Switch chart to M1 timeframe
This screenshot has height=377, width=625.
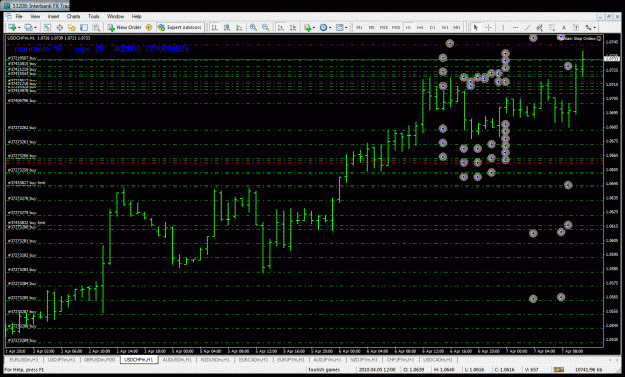coord(359,27)
